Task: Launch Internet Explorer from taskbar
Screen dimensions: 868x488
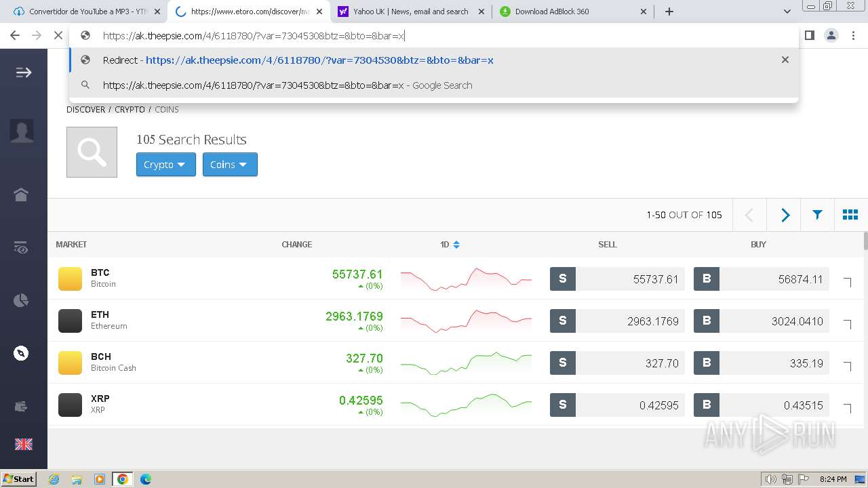Action: pos(54,479)
